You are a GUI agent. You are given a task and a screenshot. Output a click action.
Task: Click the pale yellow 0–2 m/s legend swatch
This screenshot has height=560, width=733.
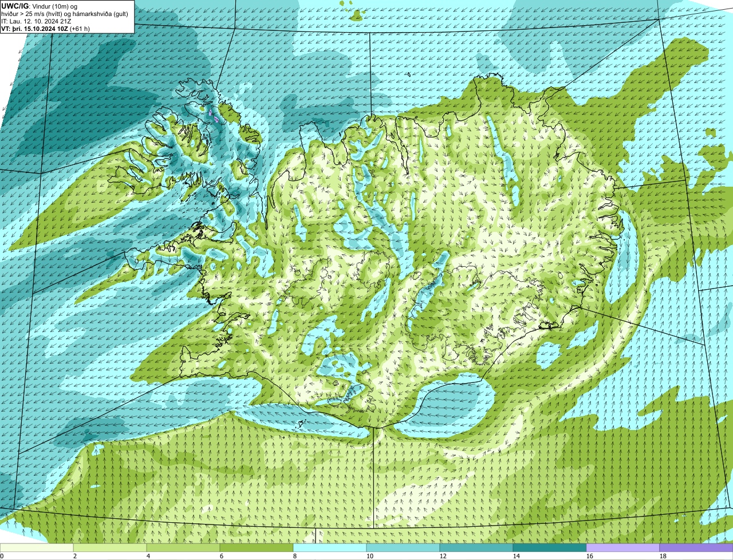click(x=37, y=547)
